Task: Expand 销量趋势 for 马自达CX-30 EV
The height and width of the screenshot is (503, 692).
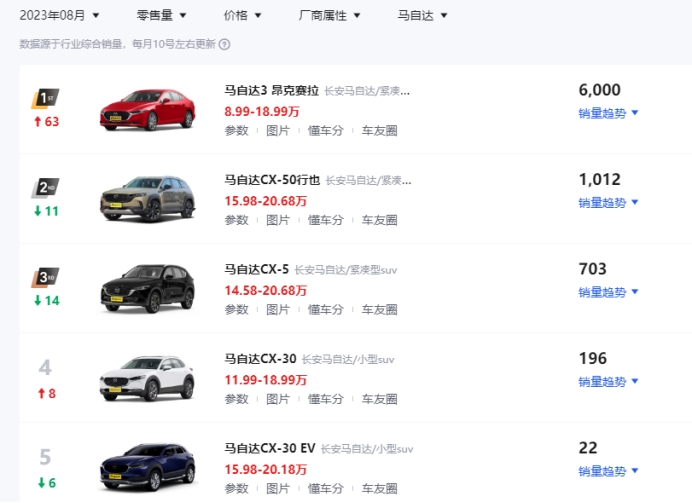Action: (608, 471)
